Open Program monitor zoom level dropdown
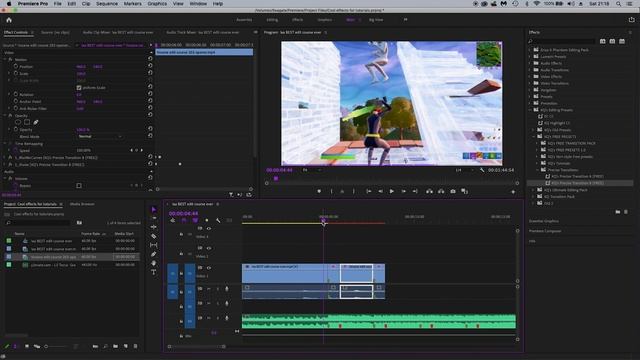 [x=311, y=170]
